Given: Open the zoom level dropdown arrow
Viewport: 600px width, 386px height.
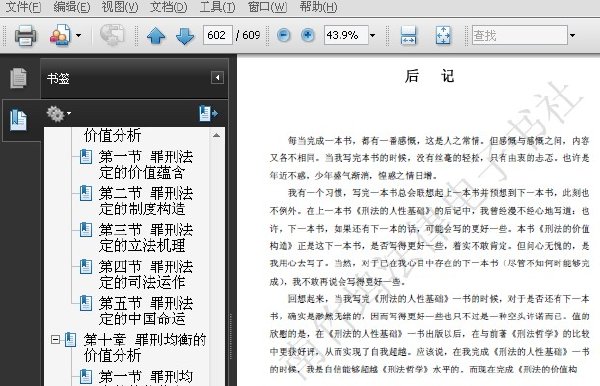Looking at the screenshot, I should coord(372,36).
